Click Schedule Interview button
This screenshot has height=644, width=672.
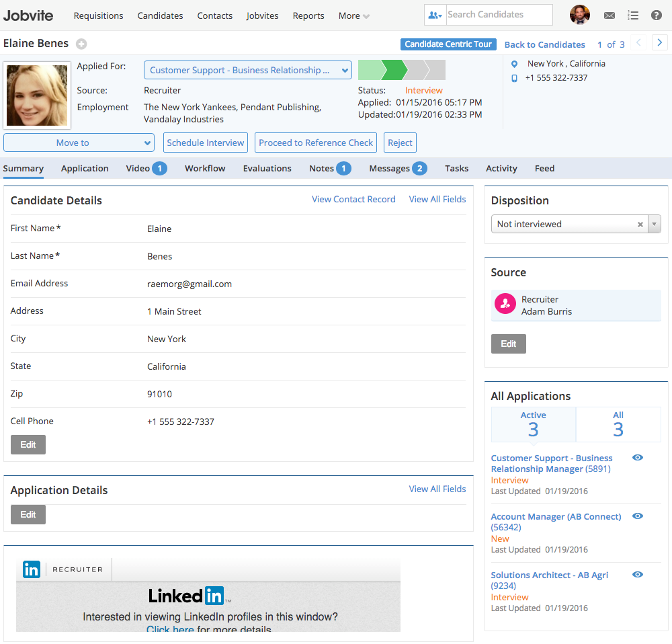(x=205, y=143)
